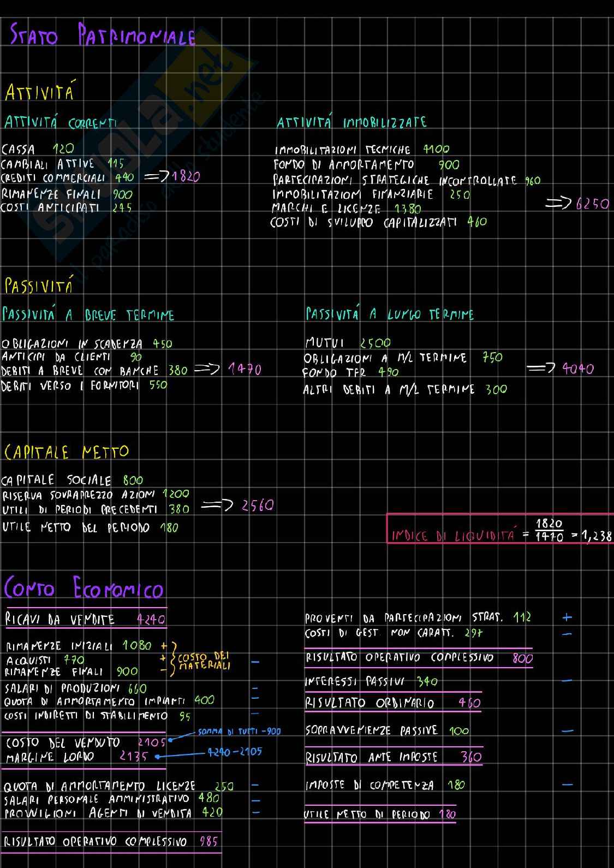Viewport: 614px width, 868px height.
Task: Click the fixed assets total 6250
Action: 593,204
